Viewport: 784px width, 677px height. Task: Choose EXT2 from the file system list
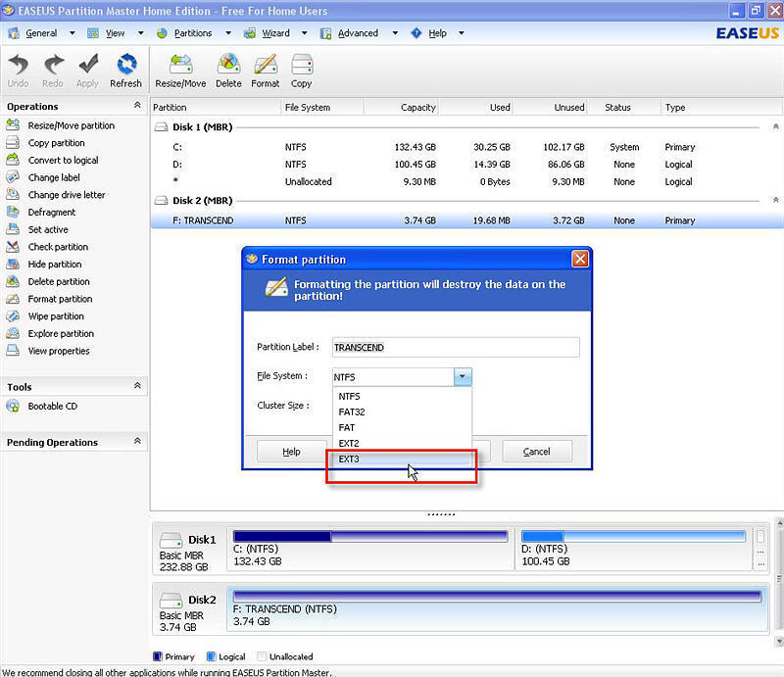pos(402,443)
